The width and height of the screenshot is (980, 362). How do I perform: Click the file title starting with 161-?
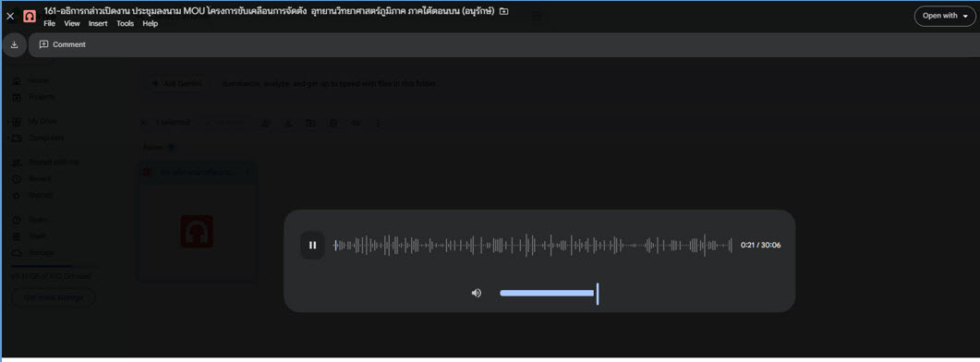coord(270,11)
